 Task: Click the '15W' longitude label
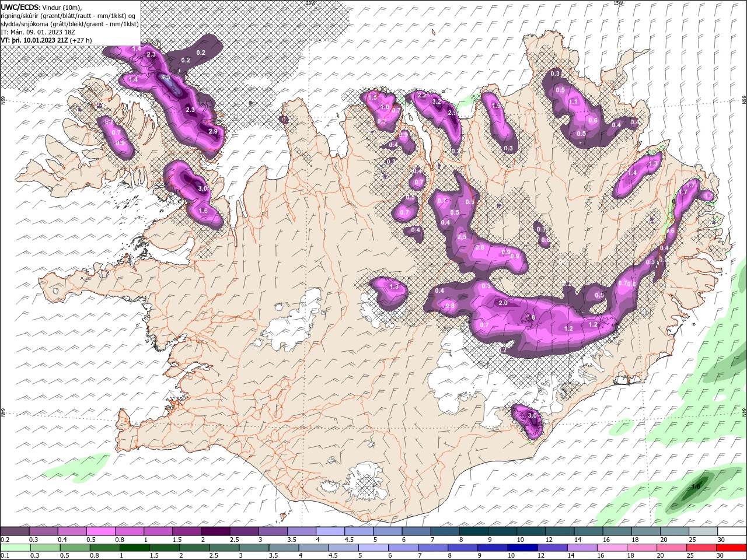(618, 3)
